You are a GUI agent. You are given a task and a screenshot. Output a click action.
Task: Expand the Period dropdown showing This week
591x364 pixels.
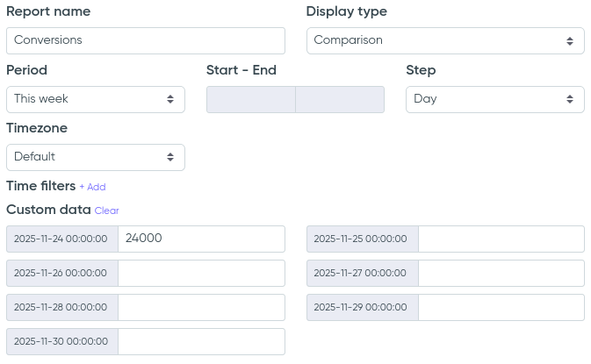(x=95, y=99)
